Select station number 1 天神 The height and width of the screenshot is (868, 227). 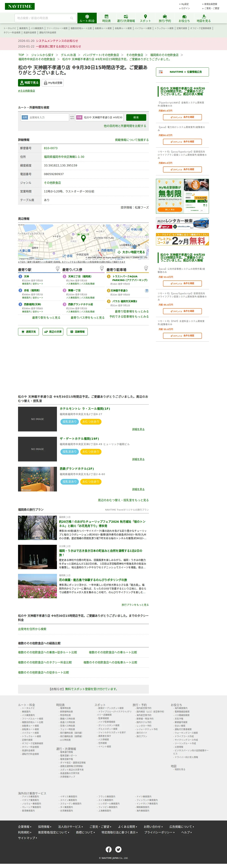(26, 276)
